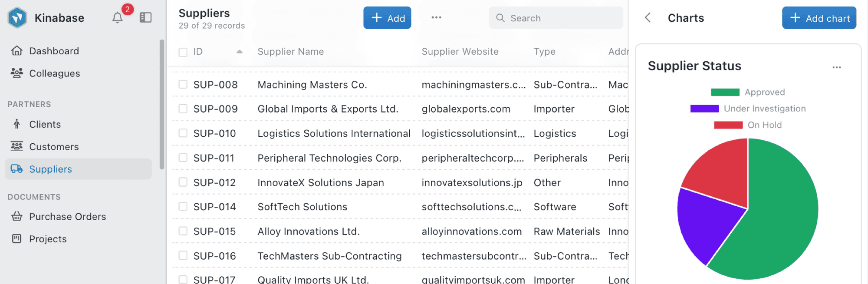Click the green Approved legend swatch
Image resolution: width=868 pixels, height=284 pixels.
725,92
